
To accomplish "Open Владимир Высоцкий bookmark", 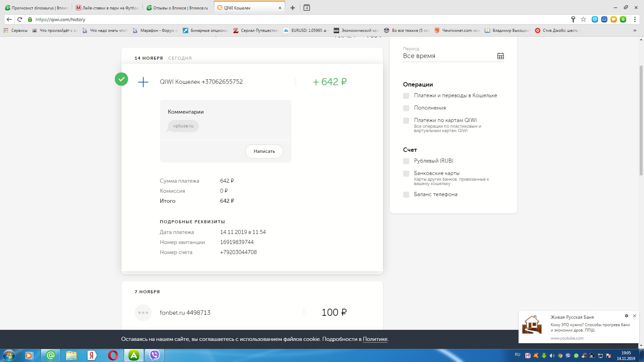I will (507, 31).
